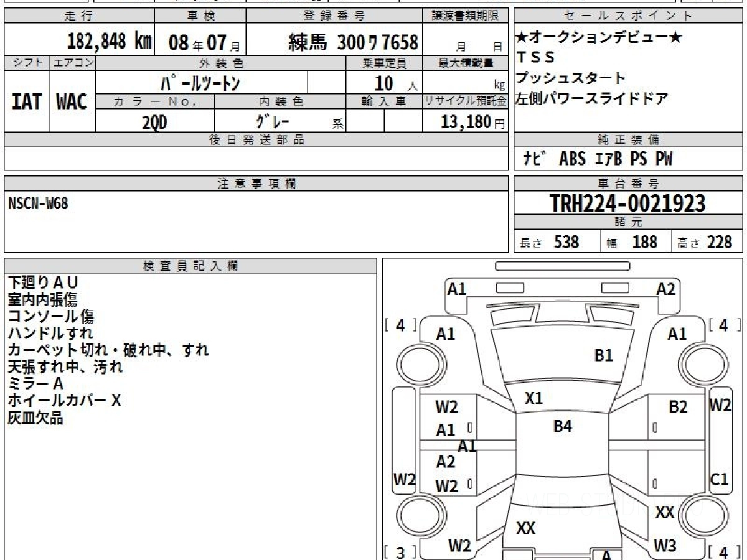The image size is (747, 560).
Task: Click the カラーNo. label
Action: 155,101
